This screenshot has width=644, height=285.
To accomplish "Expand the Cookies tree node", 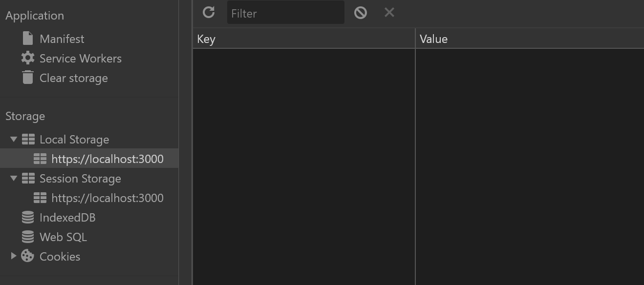I will click(14, 256).
